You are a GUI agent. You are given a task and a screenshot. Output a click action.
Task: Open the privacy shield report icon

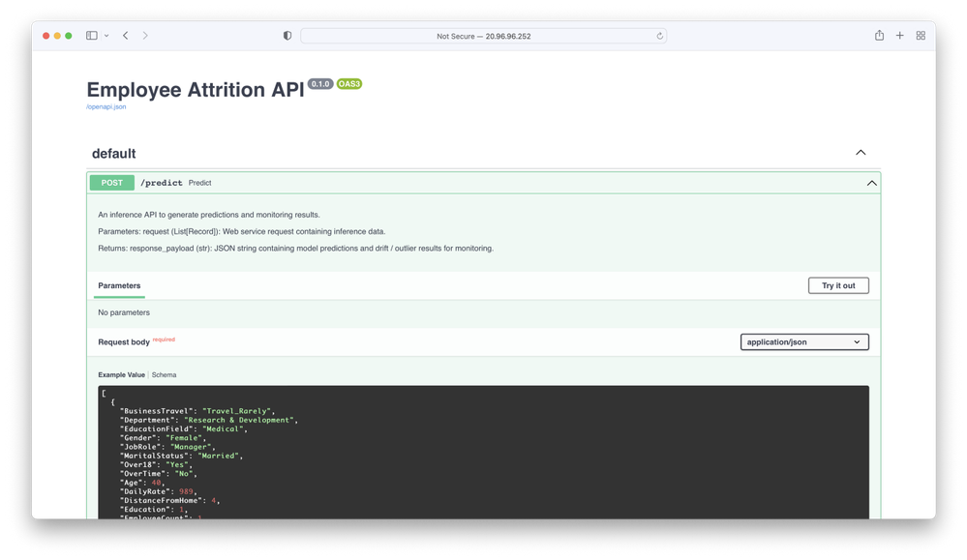click(287, 36)
